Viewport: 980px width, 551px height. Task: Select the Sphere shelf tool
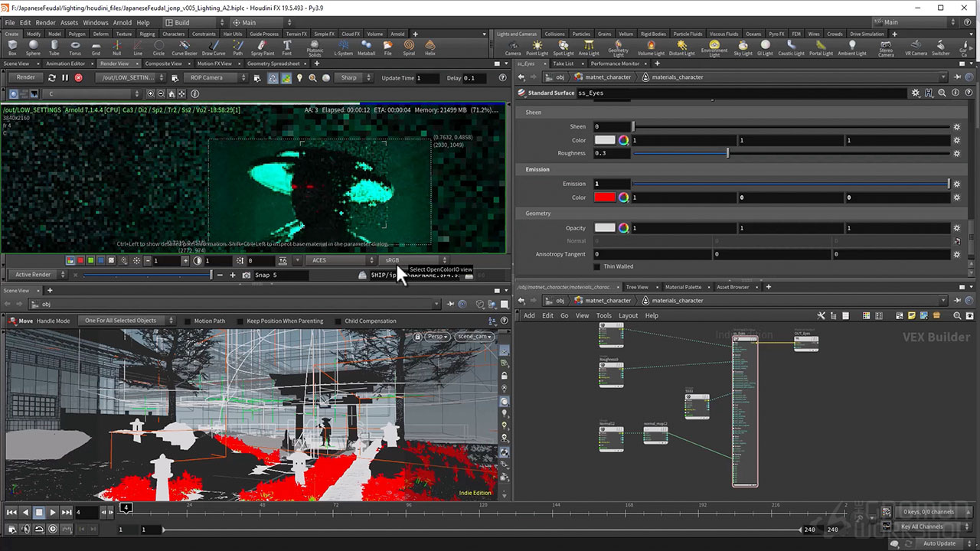point(33,47)
